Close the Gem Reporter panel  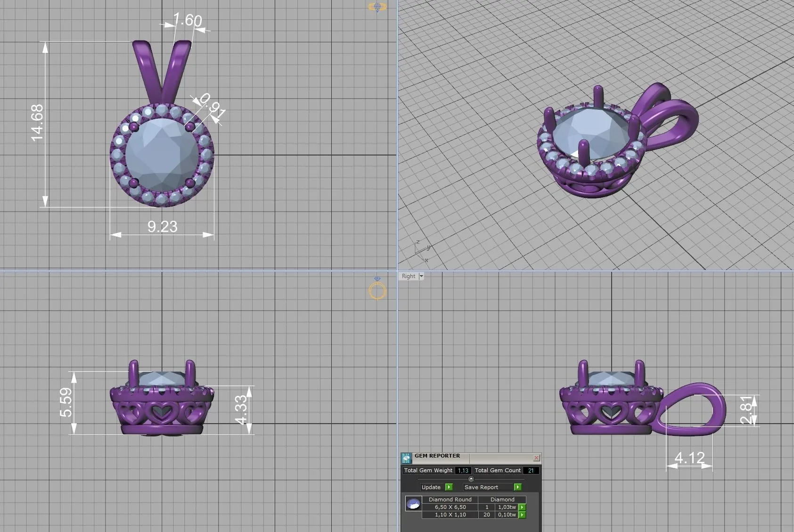point(536,458)
